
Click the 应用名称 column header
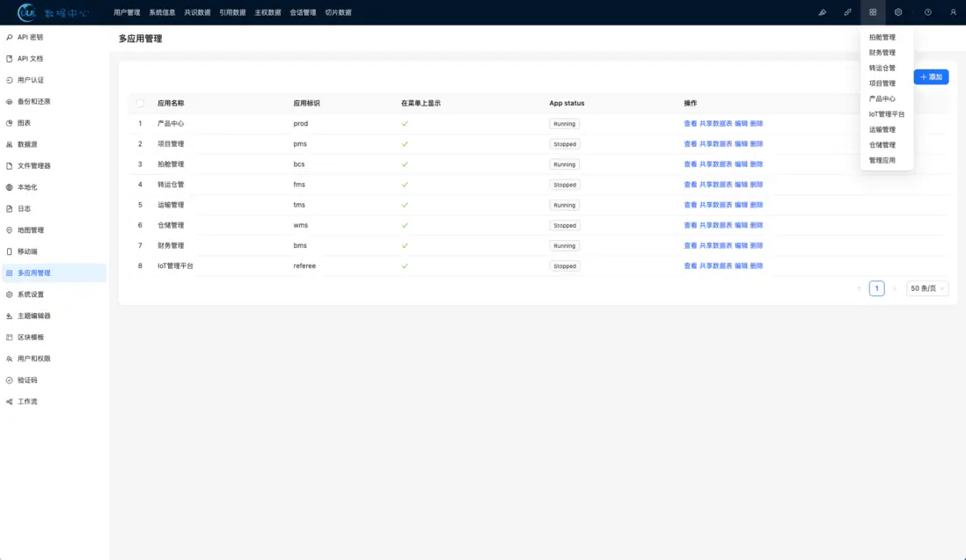point(171,104)
